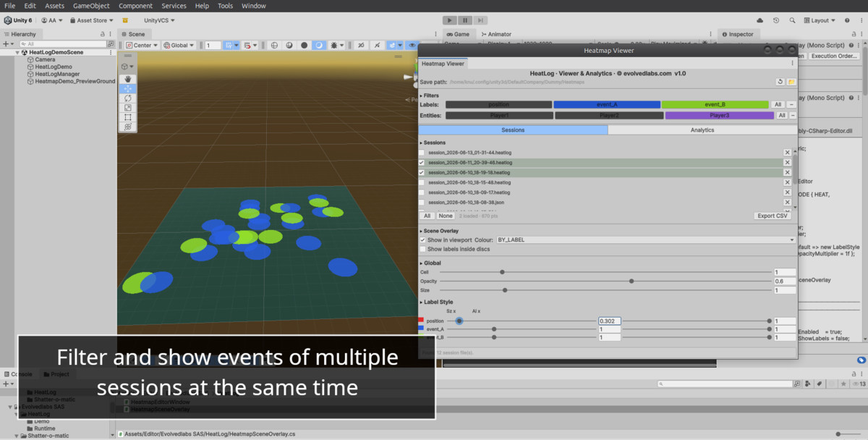Open the GameObject menu
The height and width of the screenshot is (440, 868).
91,6
